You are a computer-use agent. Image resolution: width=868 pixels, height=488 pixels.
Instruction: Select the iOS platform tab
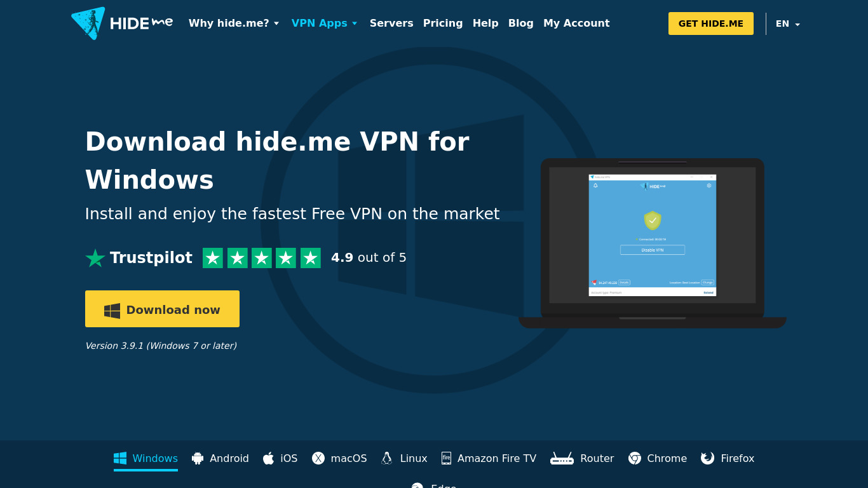click(x=280, y=459)
